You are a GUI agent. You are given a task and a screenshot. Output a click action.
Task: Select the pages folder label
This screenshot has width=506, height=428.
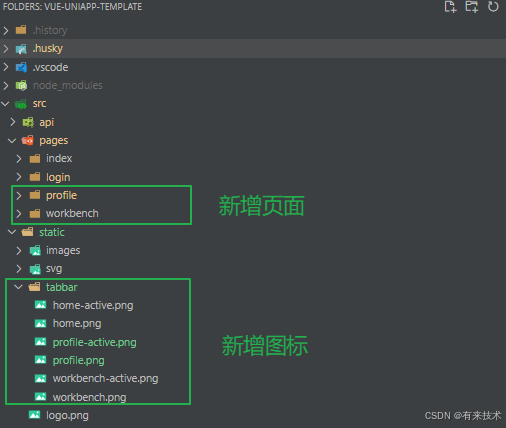click(x=54, y=141)
